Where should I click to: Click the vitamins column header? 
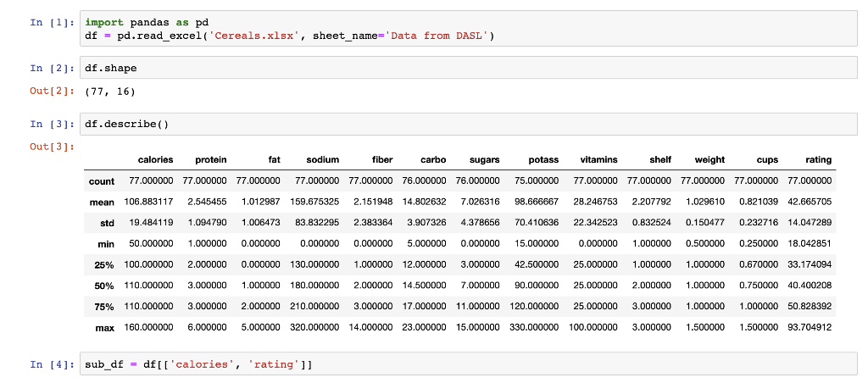coord(598,159)
